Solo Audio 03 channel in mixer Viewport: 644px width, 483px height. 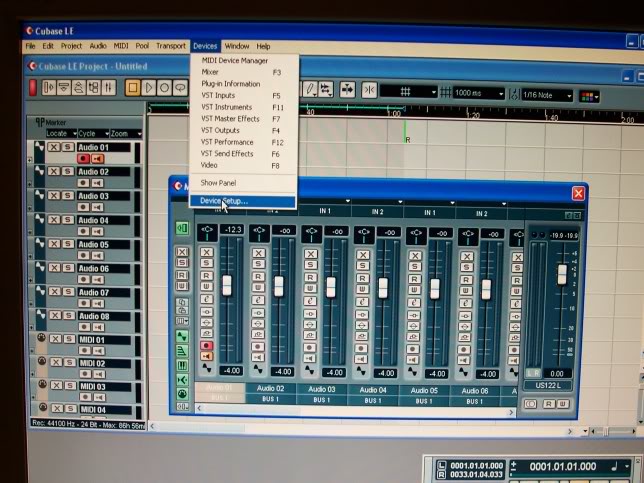pyautogui.click(x=310, y=265)
